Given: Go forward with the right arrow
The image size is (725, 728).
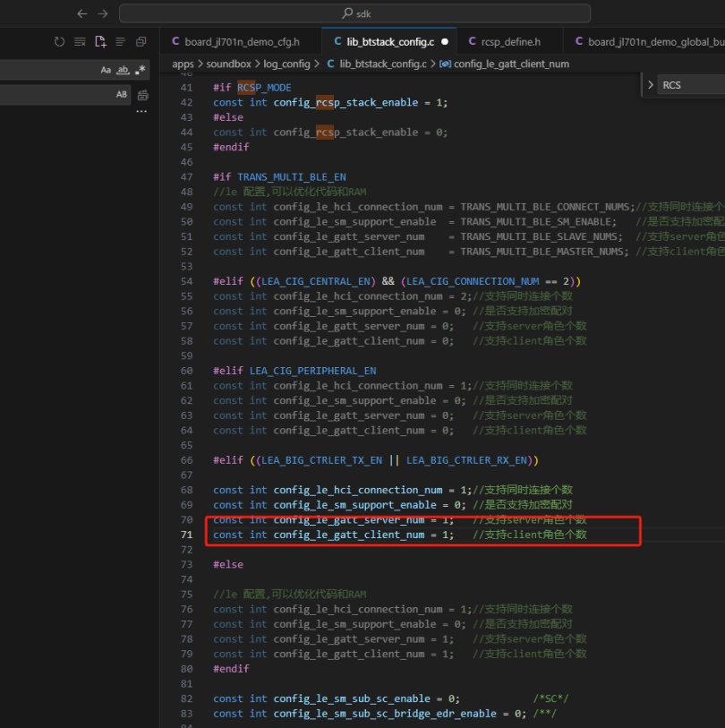Looking at the screenshot, I should (103, 14).
